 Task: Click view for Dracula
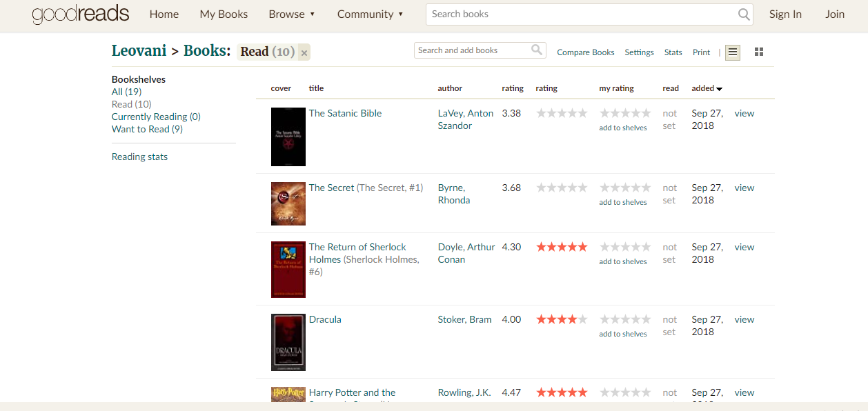pyautogui.click(x=744, y=319)
